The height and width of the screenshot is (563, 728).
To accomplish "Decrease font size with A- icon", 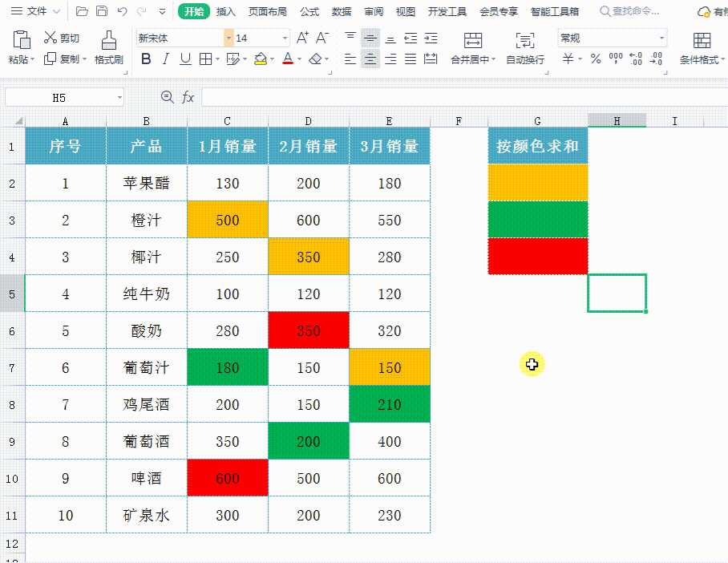I will (322, 38).
